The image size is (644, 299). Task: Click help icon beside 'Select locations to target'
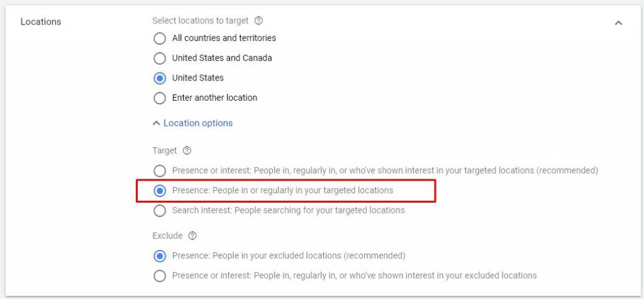[x=259, y=21]
